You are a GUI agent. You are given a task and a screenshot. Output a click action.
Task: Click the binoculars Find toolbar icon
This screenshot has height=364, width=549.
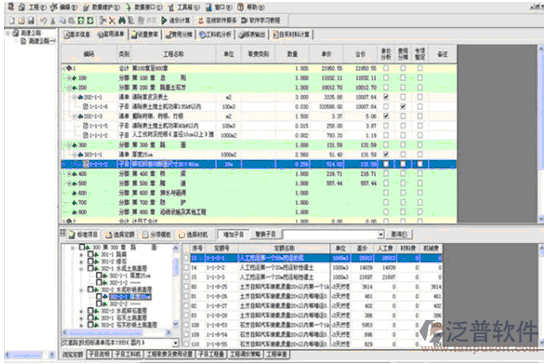tap(121, 21)
